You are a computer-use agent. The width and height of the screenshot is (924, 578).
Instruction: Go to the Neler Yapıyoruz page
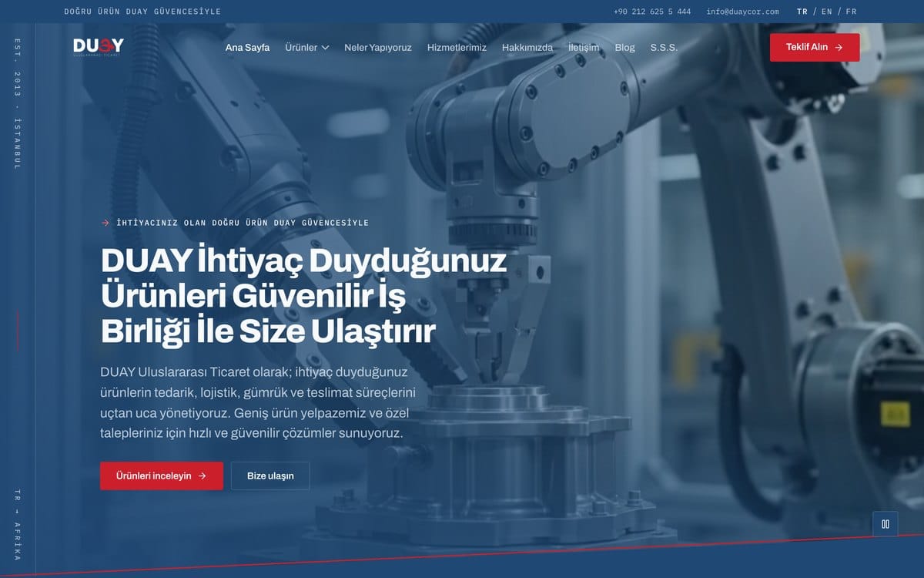click(x=378, y=48)
